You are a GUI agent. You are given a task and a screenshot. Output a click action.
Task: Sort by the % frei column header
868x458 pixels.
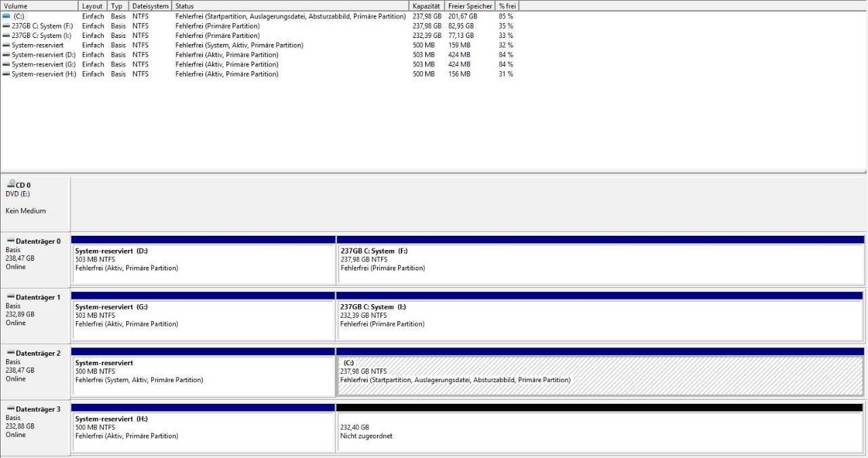click(507, 5)
